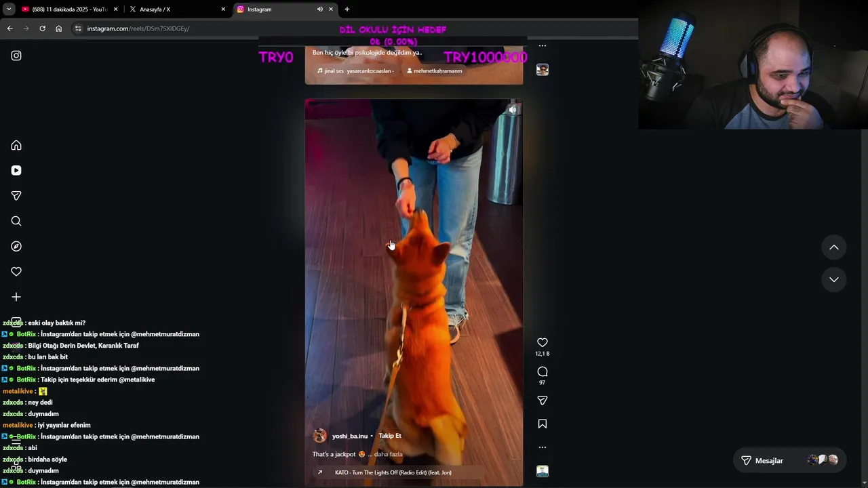This screenshot has width=868, height=488.
Task: Open comments on the yoshi_ba.inu reel
Action: [542, 371]
